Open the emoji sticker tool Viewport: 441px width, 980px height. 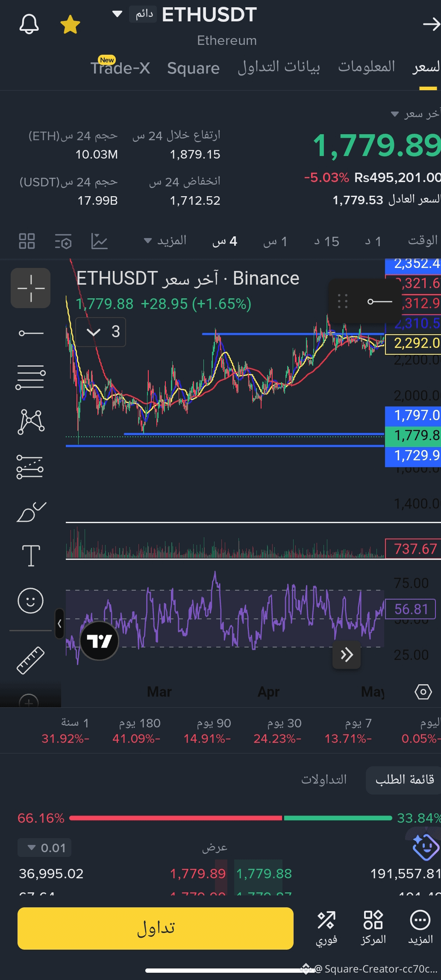tap(31, 600)
